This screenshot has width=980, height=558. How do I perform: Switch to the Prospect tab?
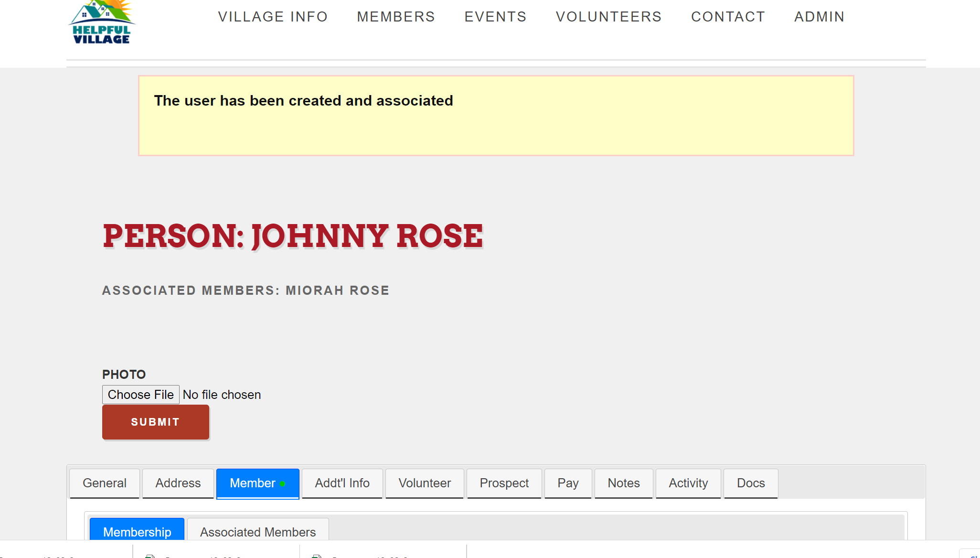[504, 483]
